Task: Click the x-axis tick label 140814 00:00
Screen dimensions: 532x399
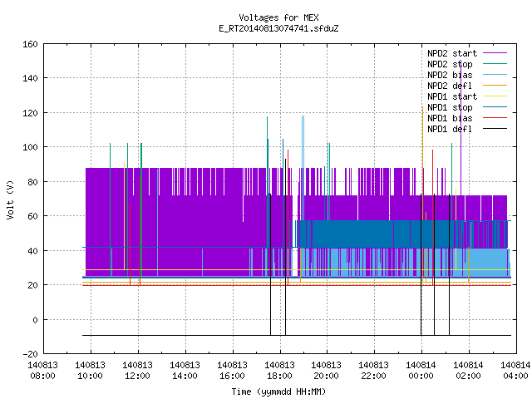Action: (421, 371)
